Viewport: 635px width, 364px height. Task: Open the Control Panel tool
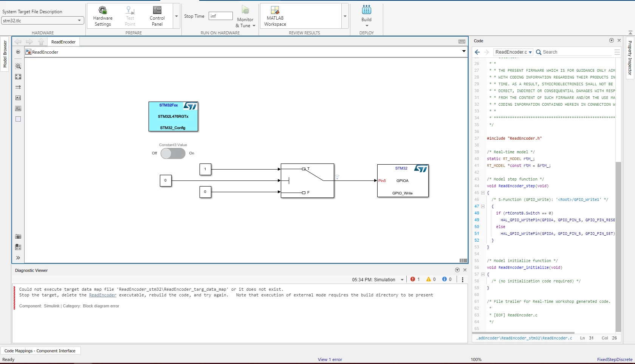tap(157, 16)
